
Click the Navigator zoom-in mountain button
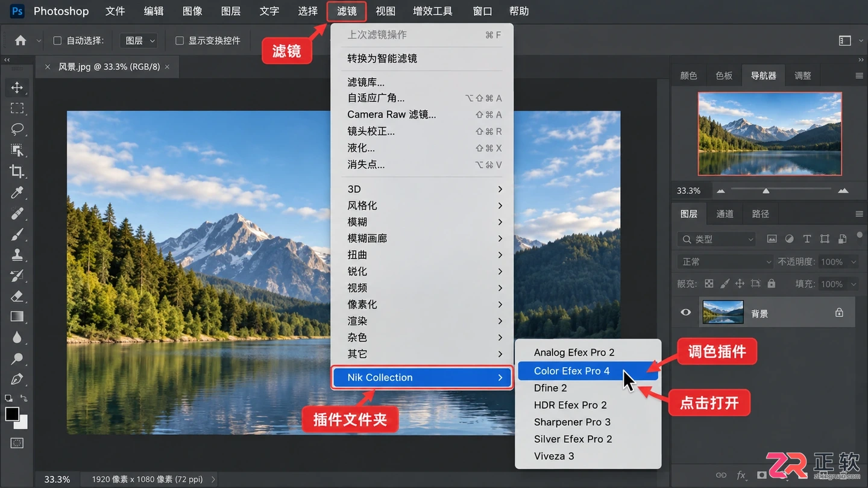tap(843, 191)
